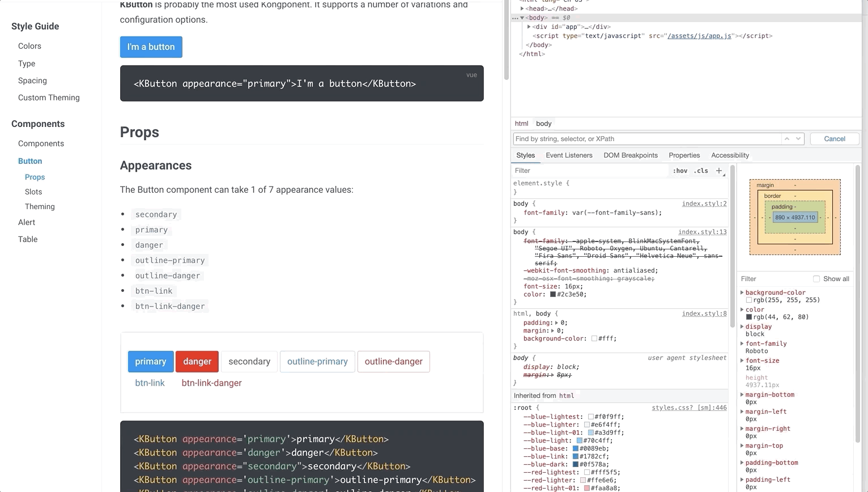Click the btn-link-danger link button
868x492 pixels.
(x=211, y=383)
